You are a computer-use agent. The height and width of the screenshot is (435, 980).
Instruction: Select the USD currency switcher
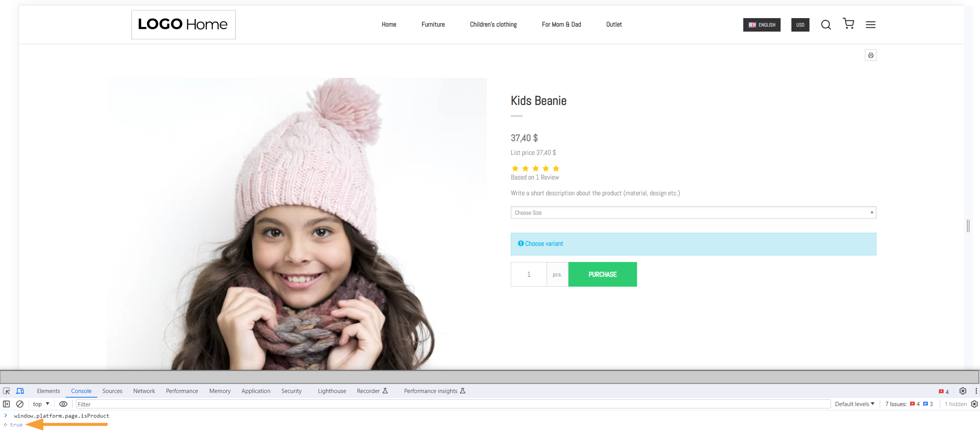click(x=800, y=24)
